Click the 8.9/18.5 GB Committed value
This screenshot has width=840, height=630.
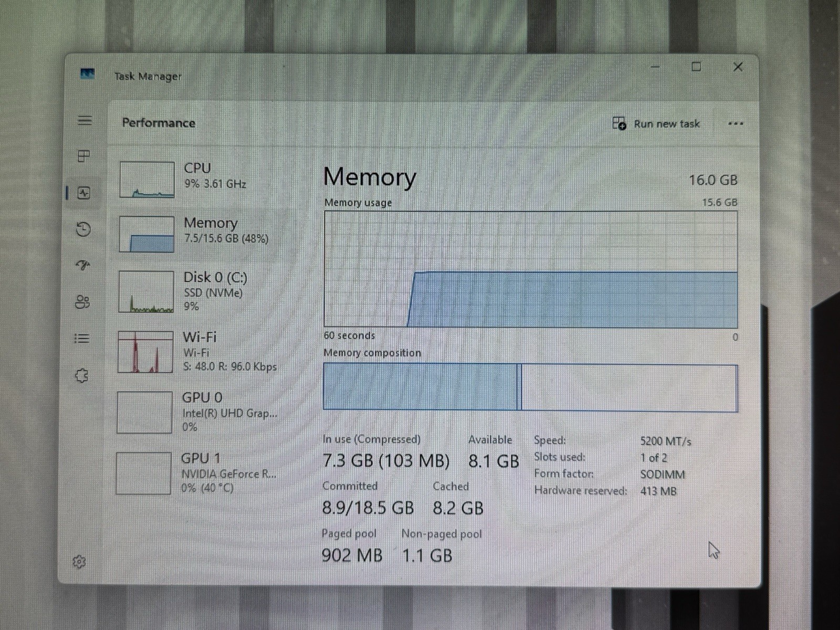368,508
